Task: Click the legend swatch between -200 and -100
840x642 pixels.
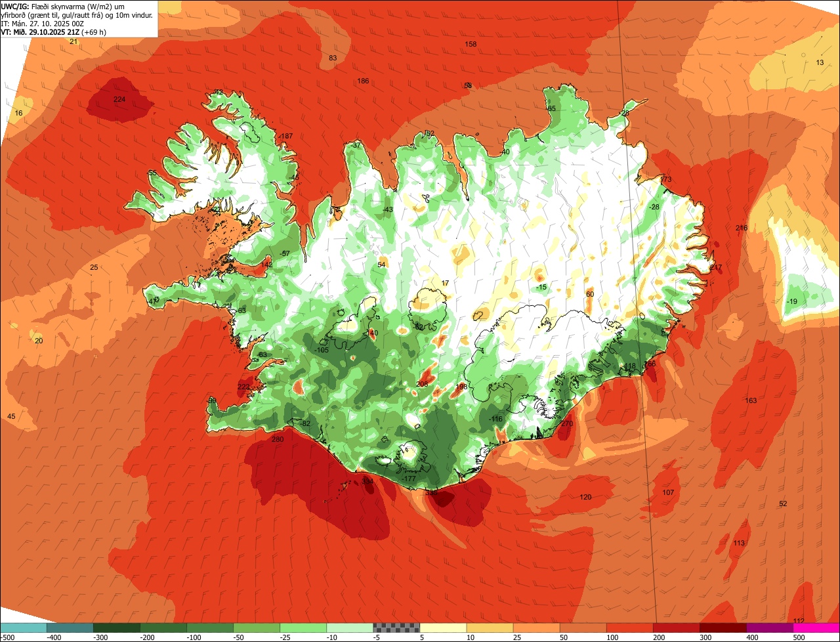Action: tap(163, 628)
